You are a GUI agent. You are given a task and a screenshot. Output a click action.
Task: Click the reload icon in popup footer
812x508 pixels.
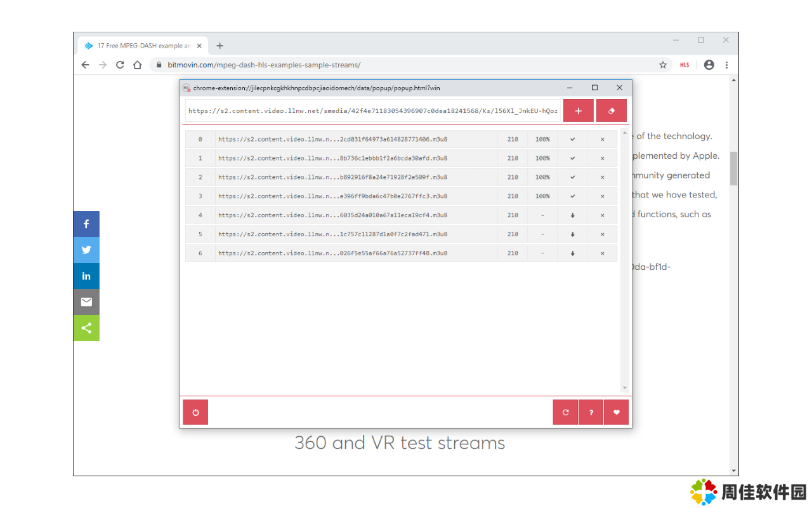point(565,412)
